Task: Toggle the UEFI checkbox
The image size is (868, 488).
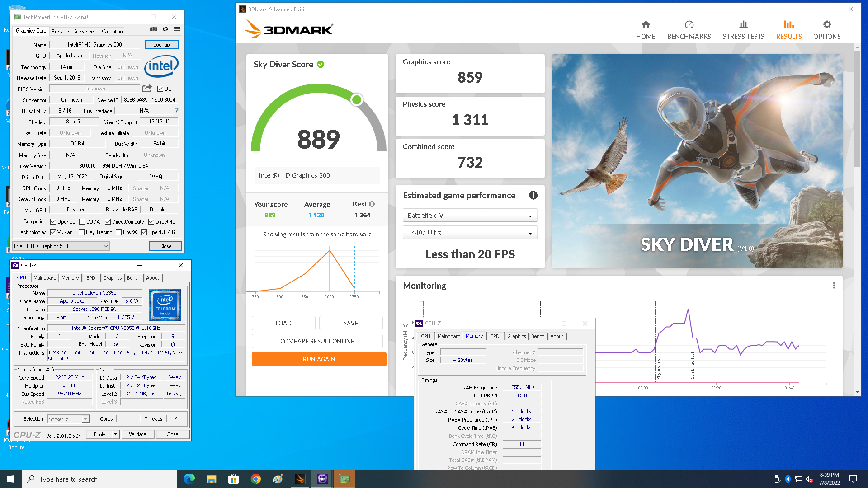Action: point(160,89)
